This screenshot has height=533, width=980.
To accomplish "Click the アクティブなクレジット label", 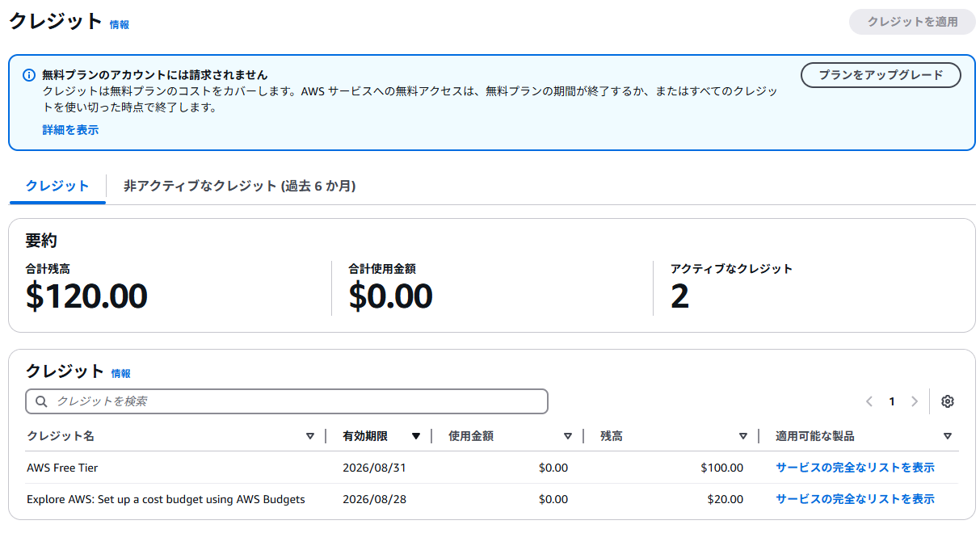I will coord(732,269).
